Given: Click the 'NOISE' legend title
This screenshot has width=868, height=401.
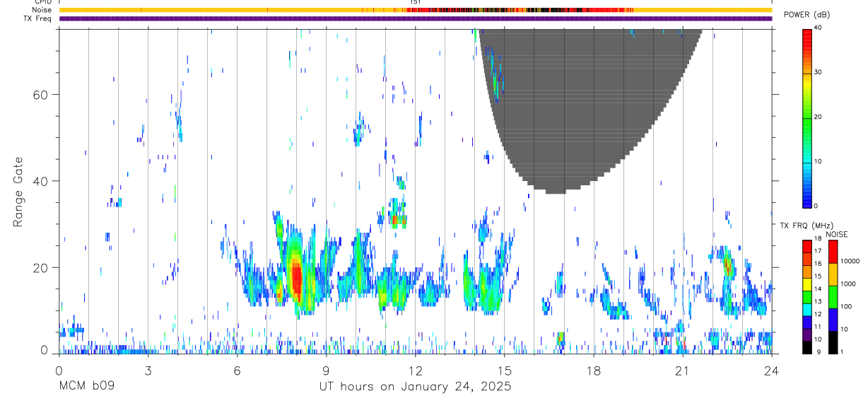Looking at the screenshot, I should [x=836, y=234].
